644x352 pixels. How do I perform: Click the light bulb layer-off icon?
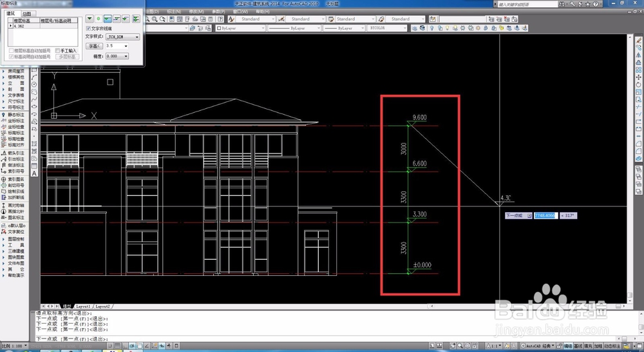pos(431,28)
